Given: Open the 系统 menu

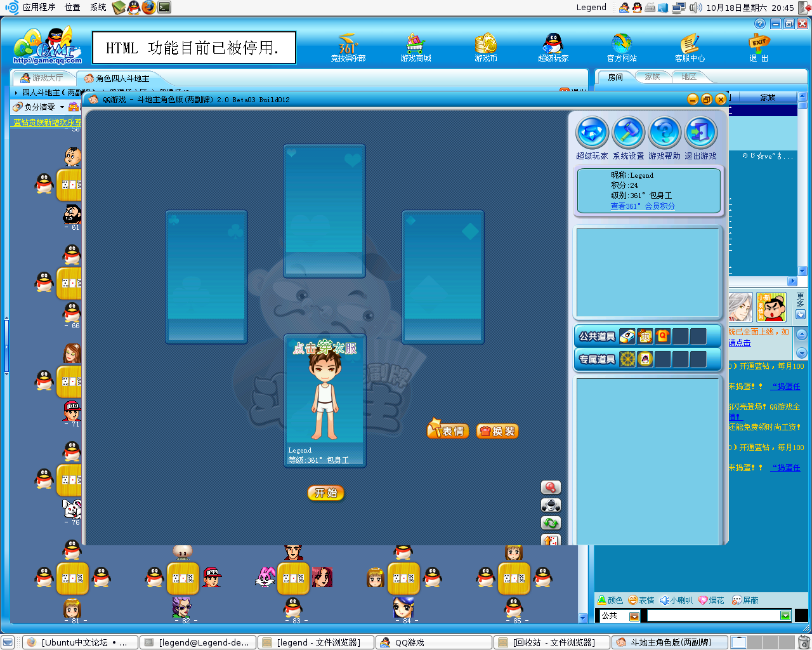Looking at the screenshot, I should (98, 7).
